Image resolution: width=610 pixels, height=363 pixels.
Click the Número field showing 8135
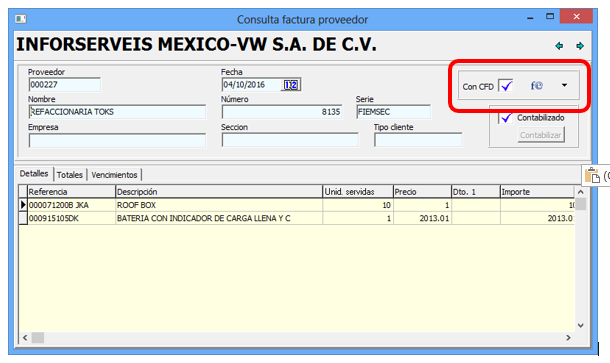(x=282, y=112)
